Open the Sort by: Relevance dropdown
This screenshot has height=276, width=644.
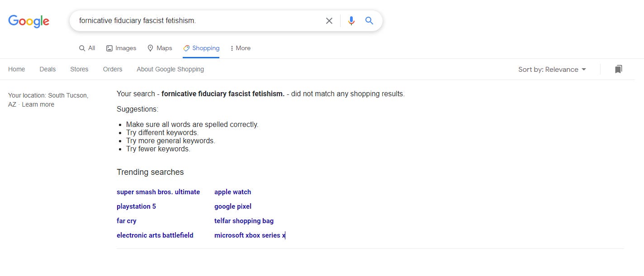coord(552,69)
